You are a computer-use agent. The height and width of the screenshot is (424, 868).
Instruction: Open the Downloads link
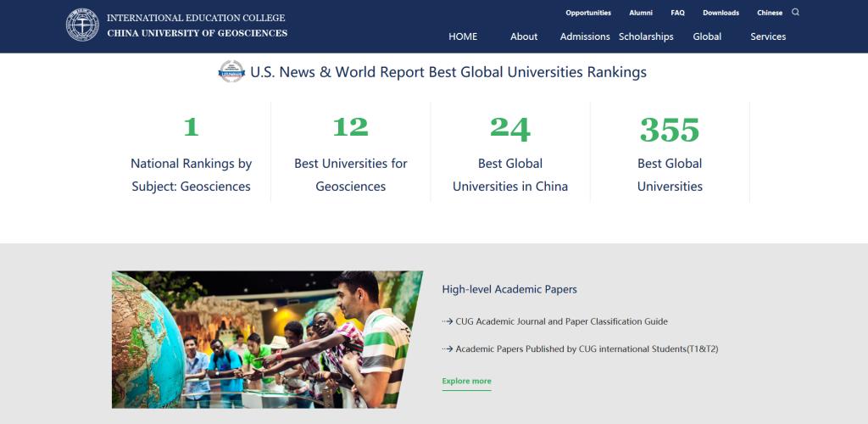721,13
